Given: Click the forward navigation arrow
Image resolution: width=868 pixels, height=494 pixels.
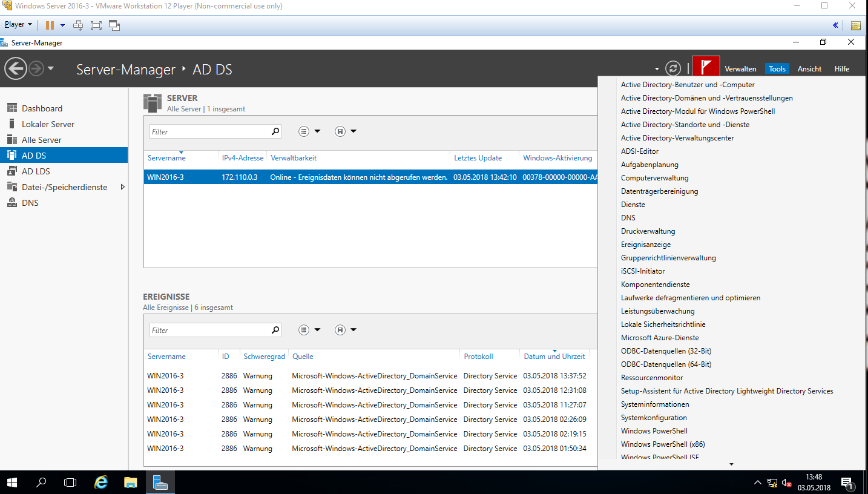Looking at the screenshot, I should pos(36,68).
